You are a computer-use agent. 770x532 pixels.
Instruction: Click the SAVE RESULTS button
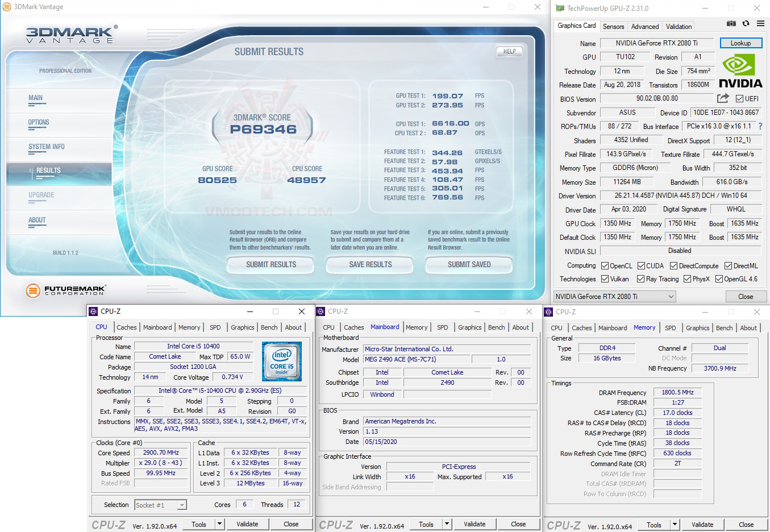click(371, 264)
